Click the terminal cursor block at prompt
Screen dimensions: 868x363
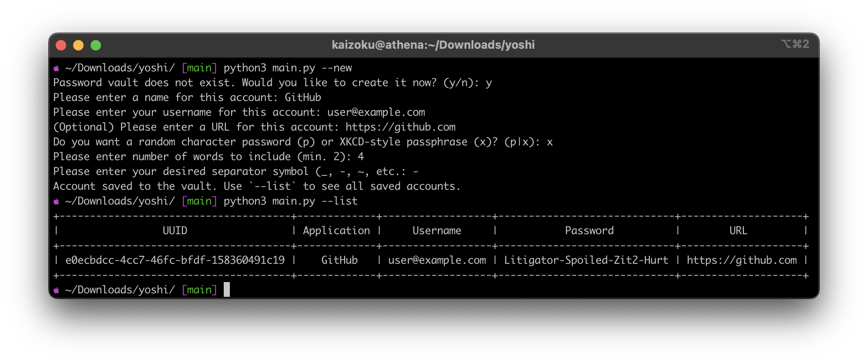coord(227,289)
